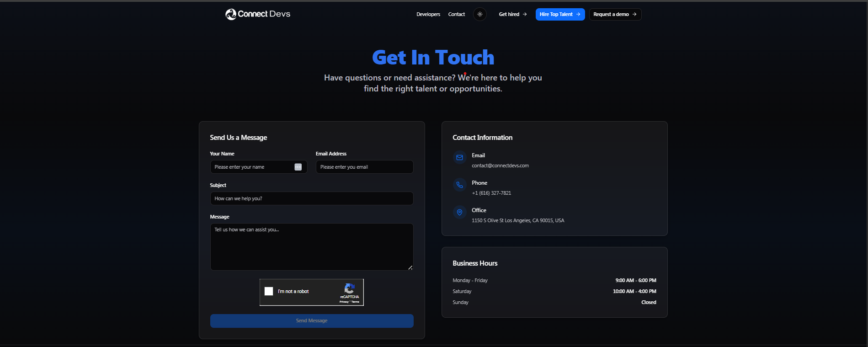Viewport: 868px width, 347px height.
Task: Click the reCAPTCHA logo icon
Action: [350, 288]
